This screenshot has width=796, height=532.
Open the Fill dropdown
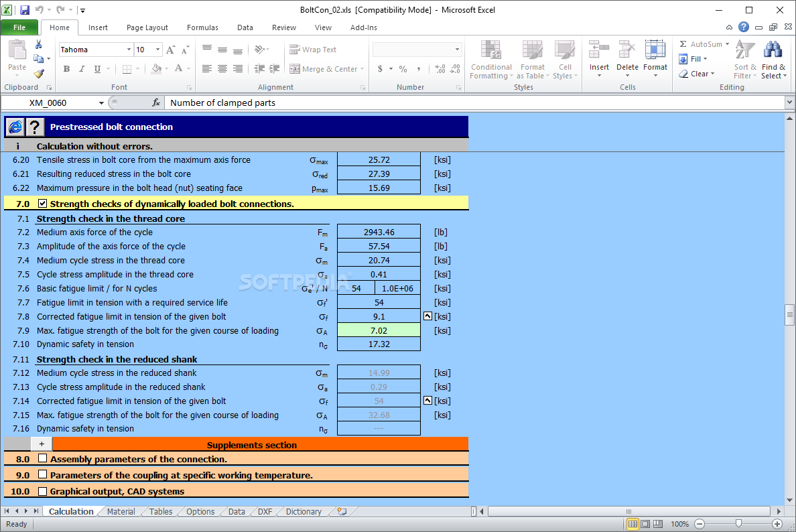[x=694, y=59]
